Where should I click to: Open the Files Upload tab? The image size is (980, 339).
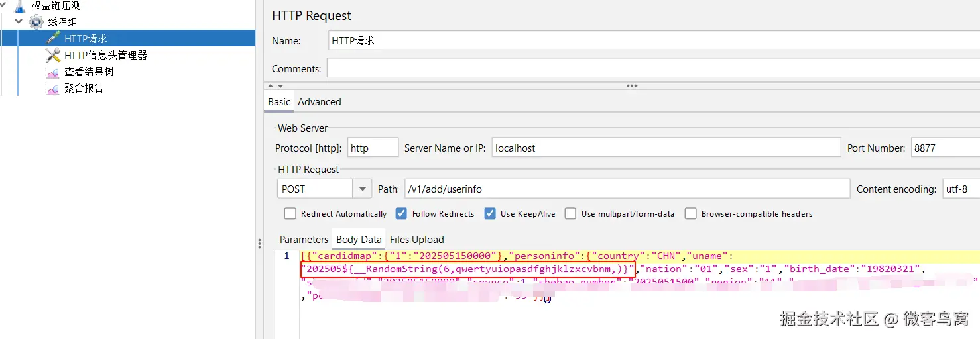[x=416, y=240]
